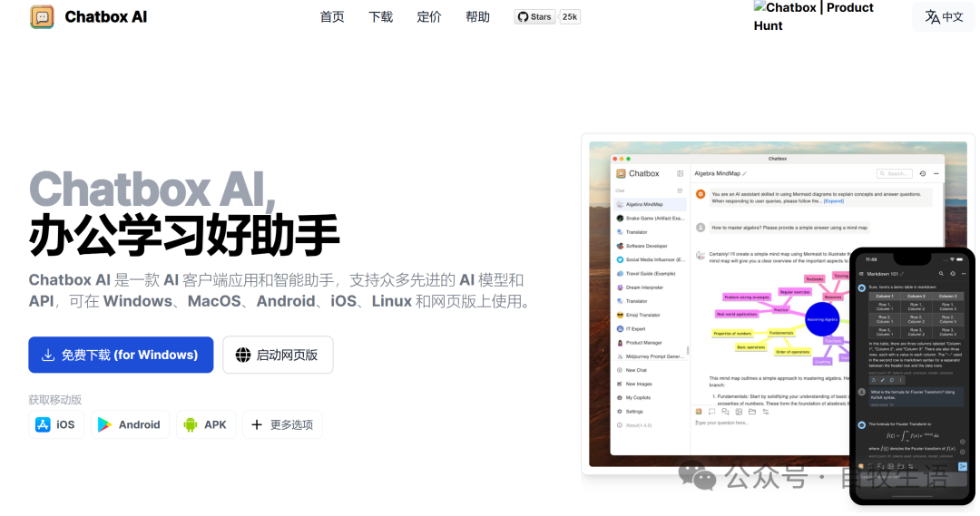Screen dimensions: 980x516
Task: Open the 首页 nav item
Action: click(332, 17)
